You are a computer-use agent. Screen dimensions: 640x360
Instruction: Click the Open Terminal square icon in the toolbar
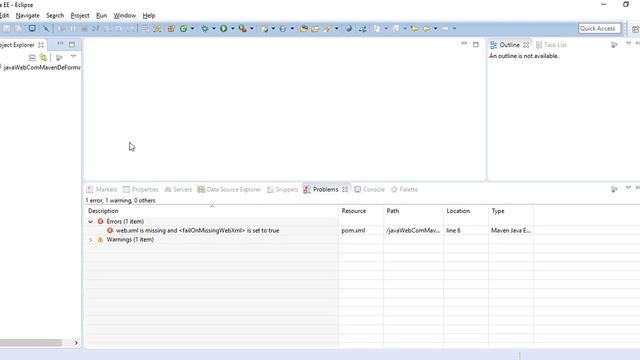coord(32,28)
